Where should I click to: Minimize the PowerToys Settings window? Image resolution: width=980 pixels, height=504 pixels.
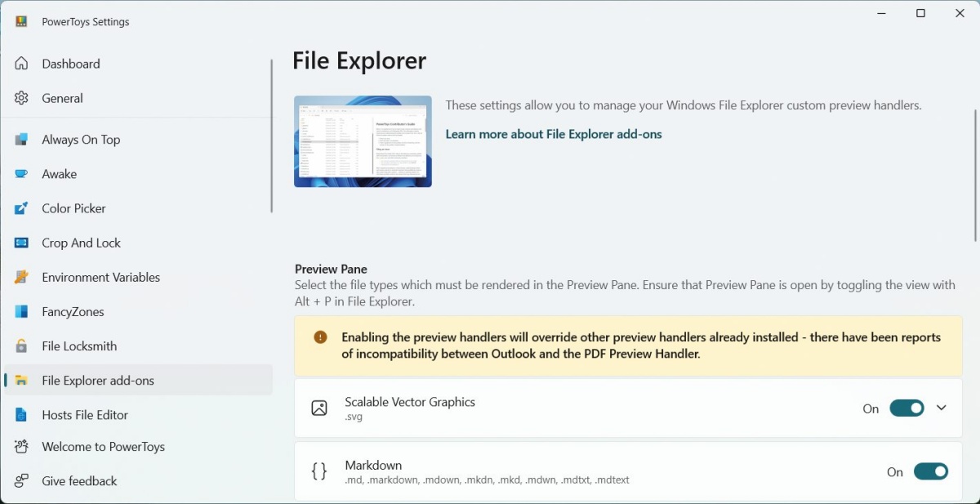click(882, 13)
